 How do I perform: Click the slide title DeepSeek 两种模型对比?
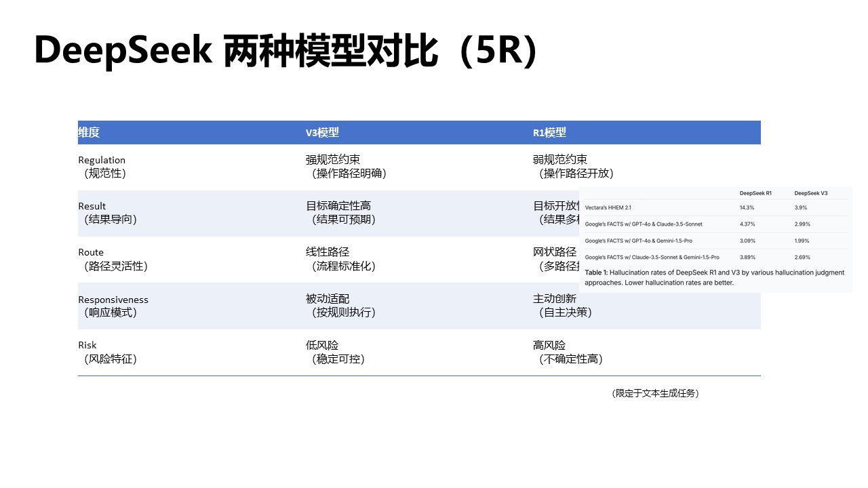[285, 49]
